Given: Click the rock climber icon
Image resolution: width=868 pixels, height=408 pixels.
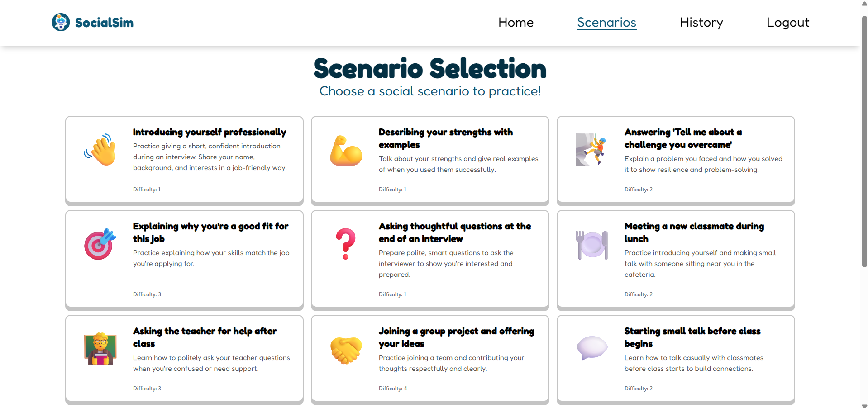Looking at the screenshot, I should pyautogui.click(x=591, y=149).
